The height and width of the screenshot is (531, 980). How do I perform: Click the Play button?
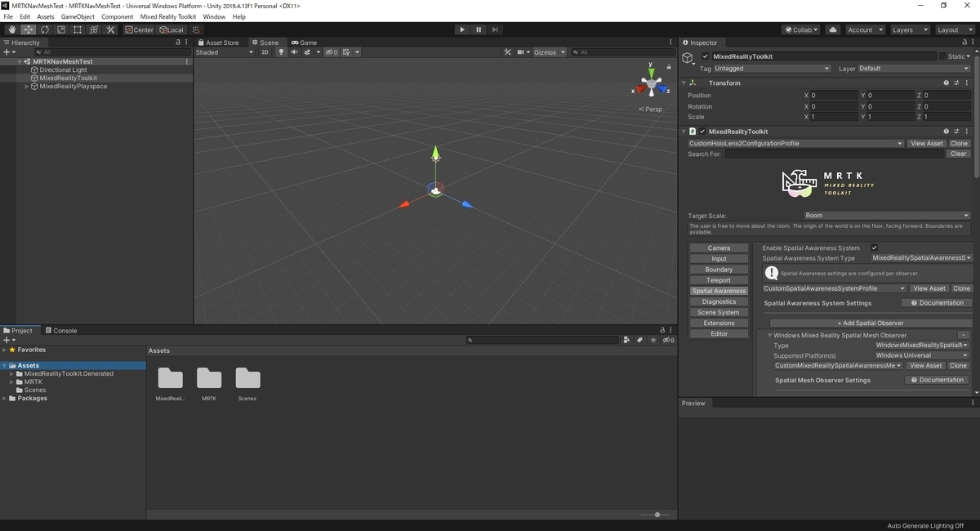click(x=462, y=29)
